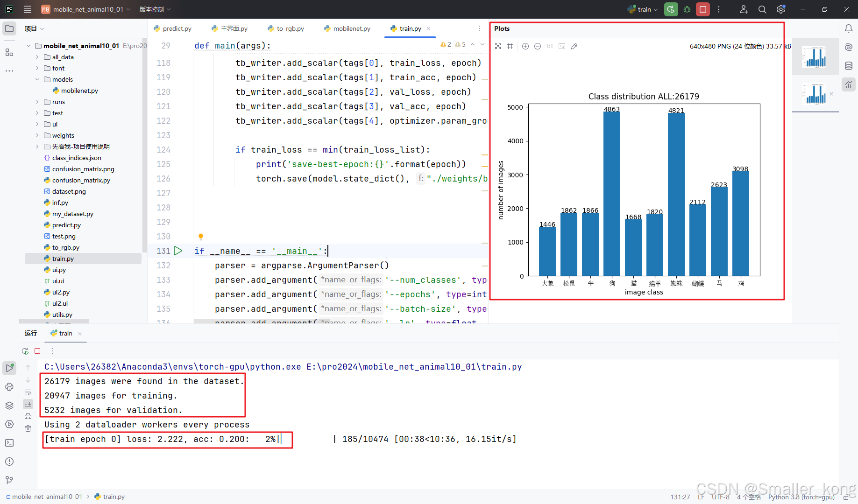Click the Python 3.8 interpreter status entry
Image resolution: width=858 pixels, height=504 pixels.
(x=801, y=497)
